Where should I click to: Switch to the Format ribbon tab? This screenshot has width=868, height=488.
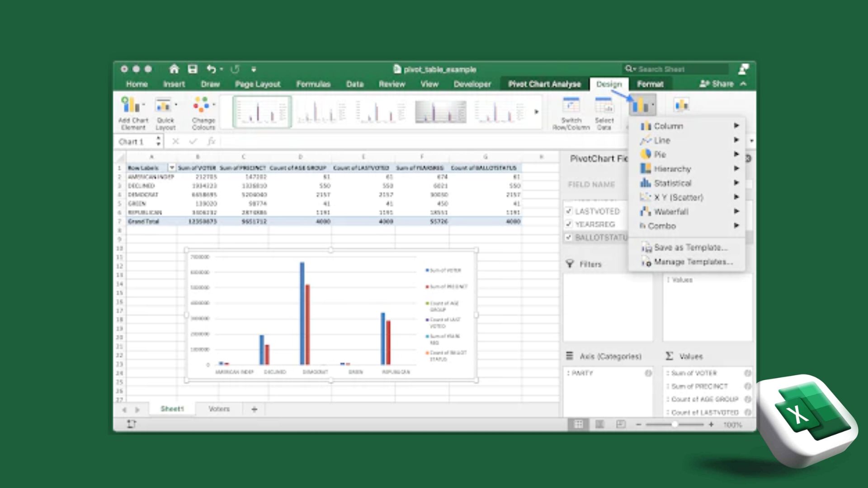click(650, 84)
